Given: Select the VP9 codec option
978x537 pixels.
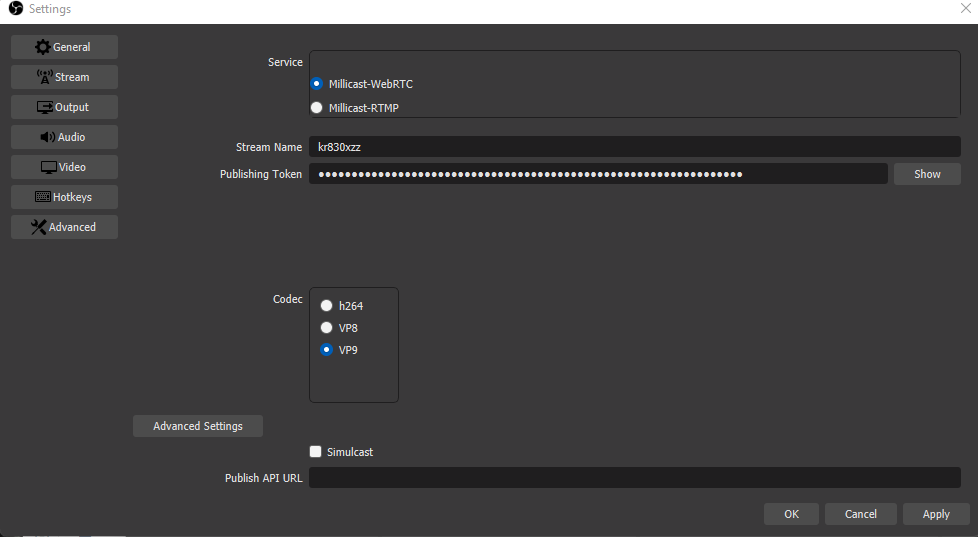Looking at the screenshot, I should coord(326,350).
